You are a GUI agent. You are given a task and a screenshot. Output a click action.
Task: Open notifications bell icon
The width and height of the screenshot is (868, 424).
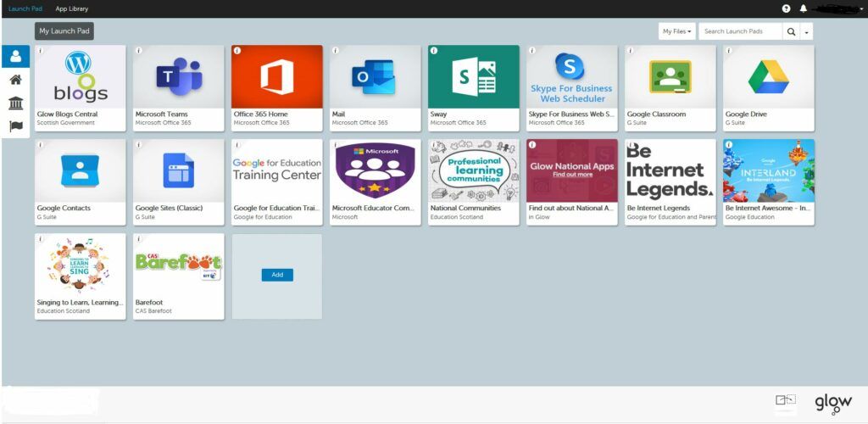click(x=803, y=8)
